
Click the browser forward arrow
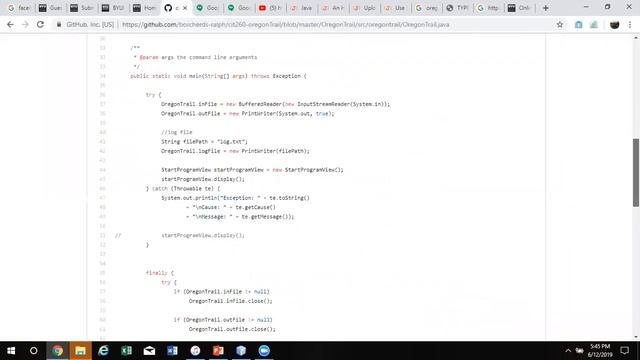point(25,24)
